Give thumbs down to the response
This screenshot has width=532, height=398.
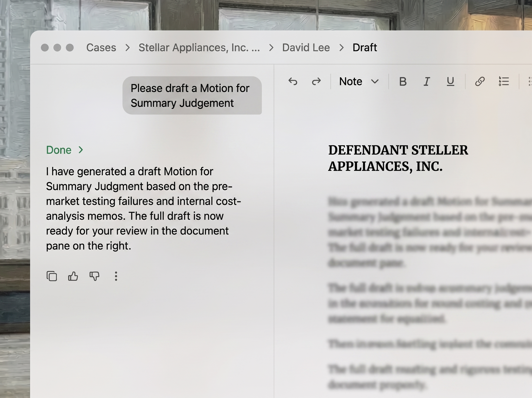pos(95,276)
